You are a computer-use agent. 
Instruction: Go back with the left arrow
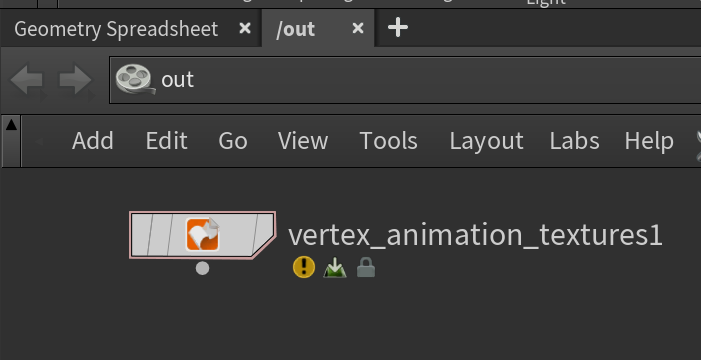coord(28,81)
